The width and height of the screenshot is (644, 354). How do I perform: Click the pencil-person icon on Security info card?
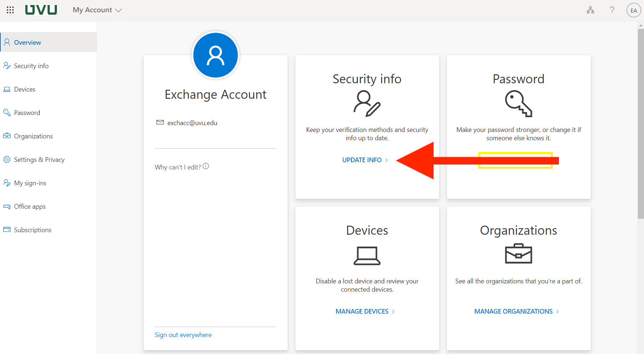coord(367,104)
